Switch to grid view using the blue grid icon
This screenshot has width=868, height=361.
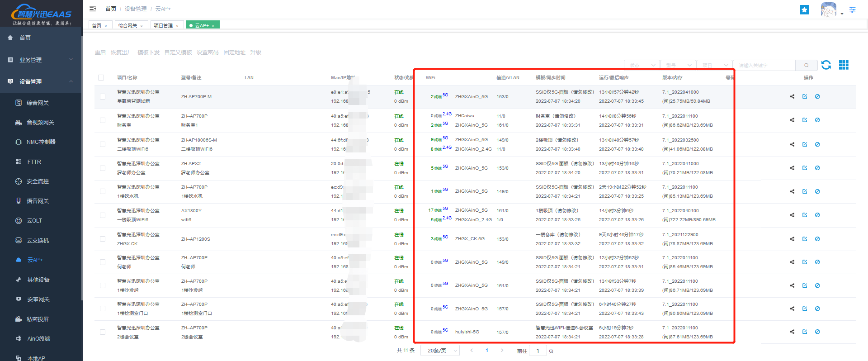(844, 65)
